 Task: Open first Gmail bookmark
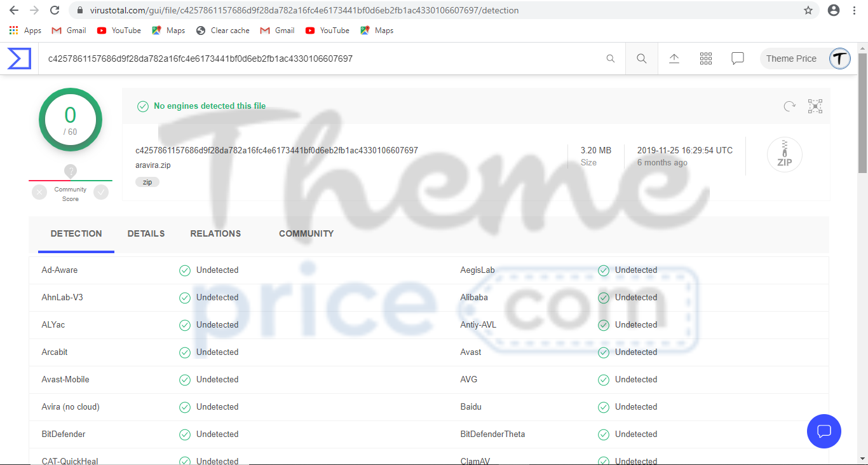coord(69,31)
